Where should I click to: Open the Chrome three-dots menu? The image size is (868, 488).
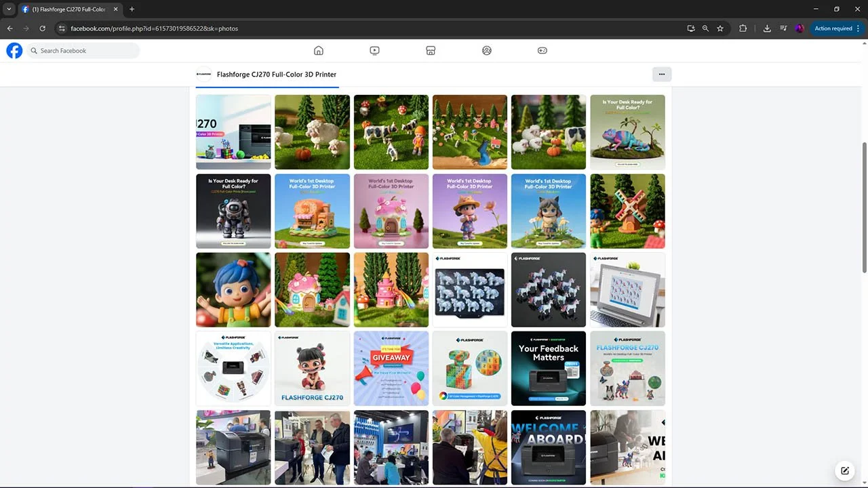[x=859, y=28]
